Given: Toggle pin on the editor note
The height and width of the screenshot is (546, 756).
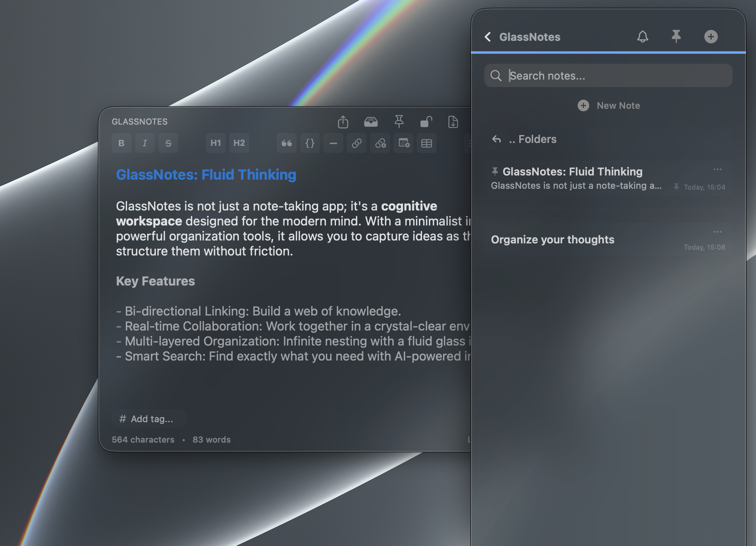Looking at the screenshot, I should coord(399,122).
